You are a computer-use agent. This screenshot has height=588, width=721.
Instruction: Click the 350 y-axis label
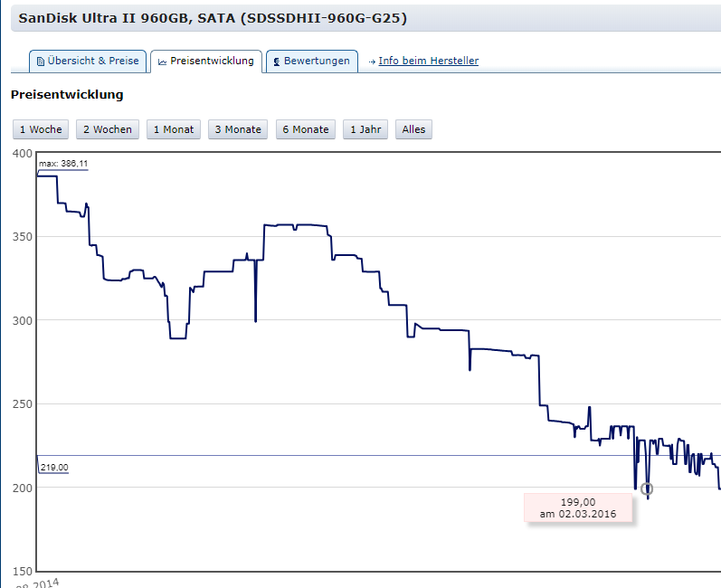click(x=22, y=237)
